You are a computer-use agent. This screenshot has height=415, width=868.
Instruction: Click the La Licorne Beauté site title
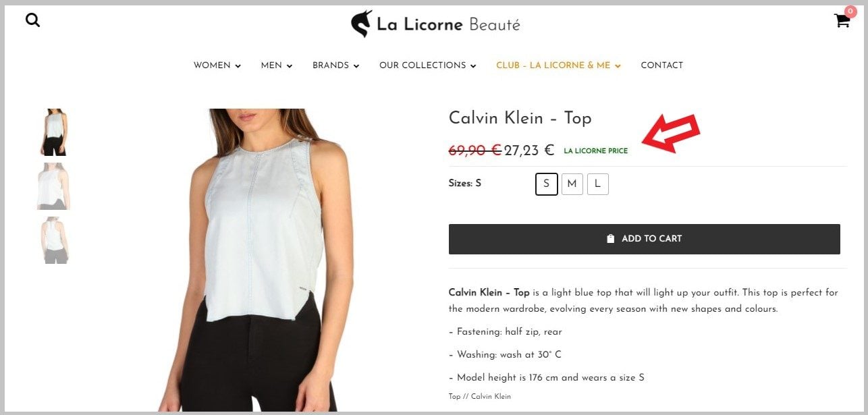[x=448, y=25]
